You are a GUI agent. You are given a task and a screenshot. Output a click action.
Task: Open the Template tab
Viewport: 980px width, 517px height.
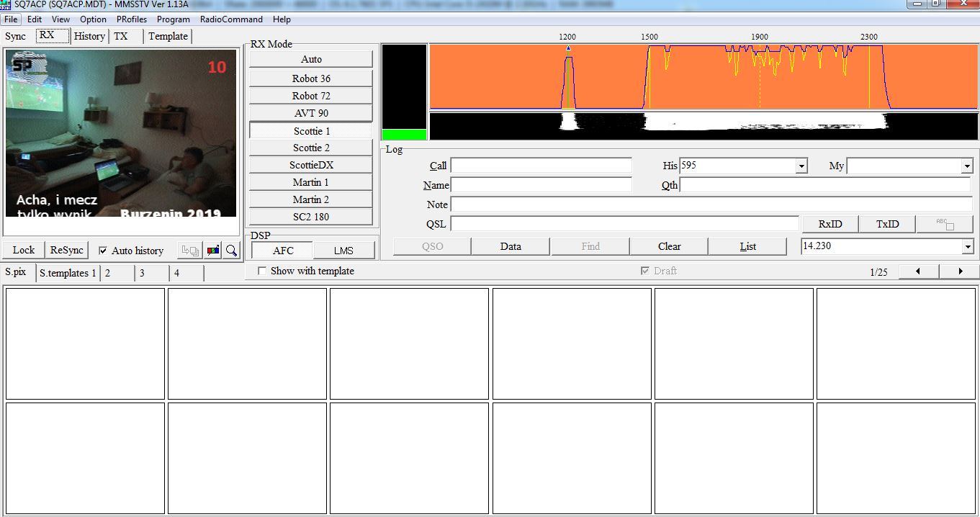(x=168, y=36)
